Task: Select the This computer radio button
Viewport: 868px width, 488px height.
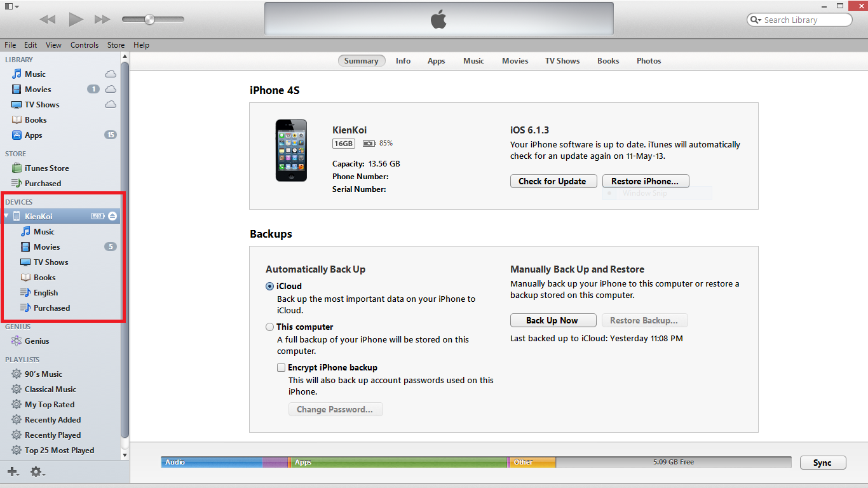Action: [x=269, y=327]
